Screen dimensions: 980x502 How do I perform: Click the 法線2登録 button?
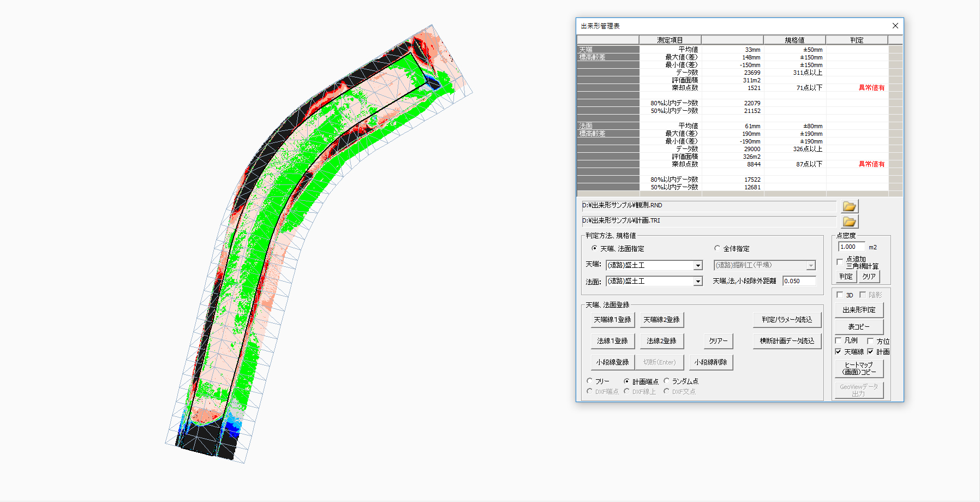coord(661,341)
